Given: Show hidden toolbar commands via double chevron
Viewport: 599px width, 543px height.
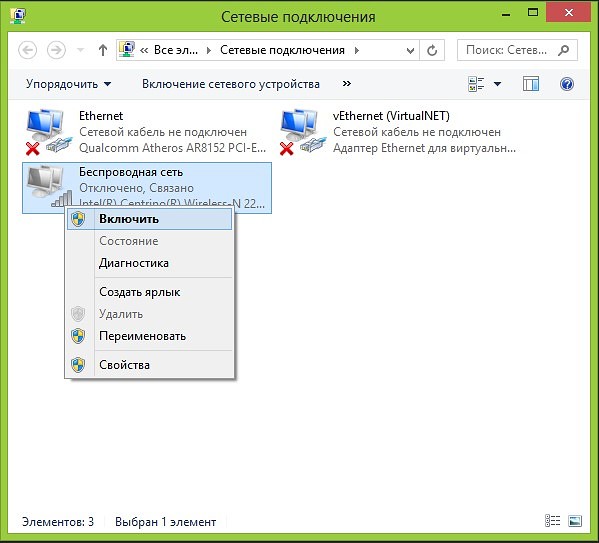Looking at the screenshot, I should pyautogui.click(x=346, y=83).
